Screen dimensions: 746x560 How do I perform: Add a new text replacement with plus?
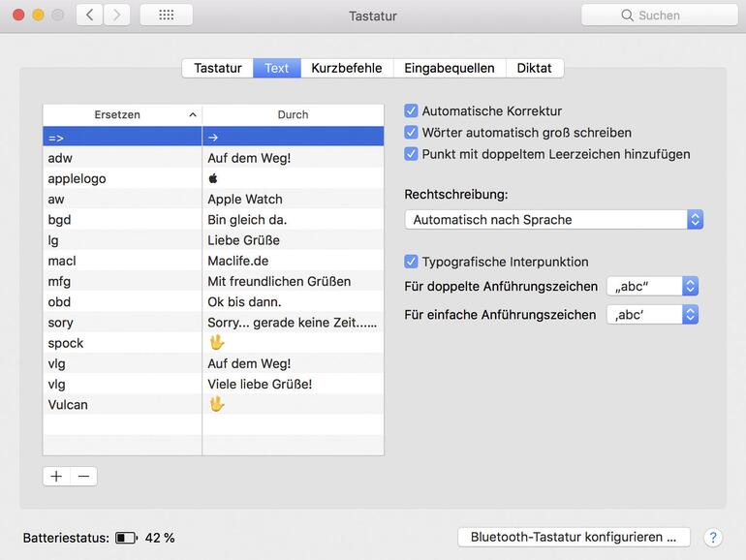click(x=56, y=476)
